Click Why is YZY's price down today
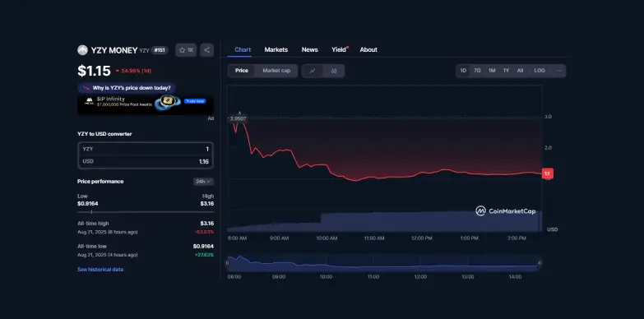 click(x=127, y=88)
